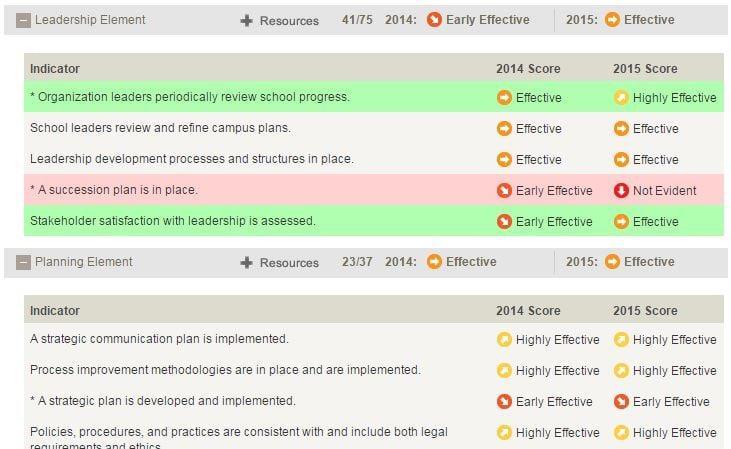Collapse the Planning Element section
The width and height of the screenshot is (731, 449).
point(24,263)
